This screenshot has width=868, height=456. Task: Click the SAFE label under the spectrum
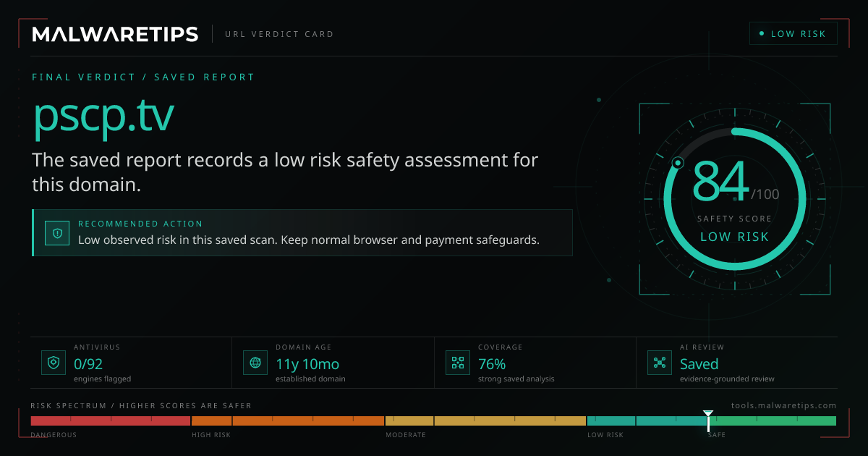(717, 435)
